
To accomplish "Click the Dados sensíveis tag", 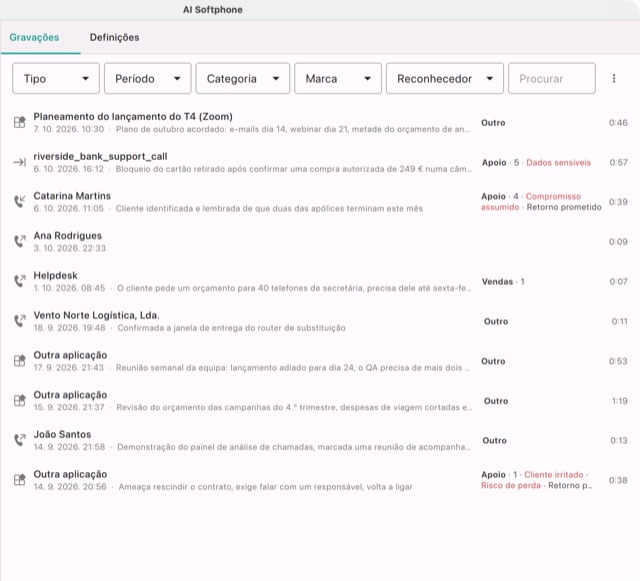I will (x=558, y=163).
